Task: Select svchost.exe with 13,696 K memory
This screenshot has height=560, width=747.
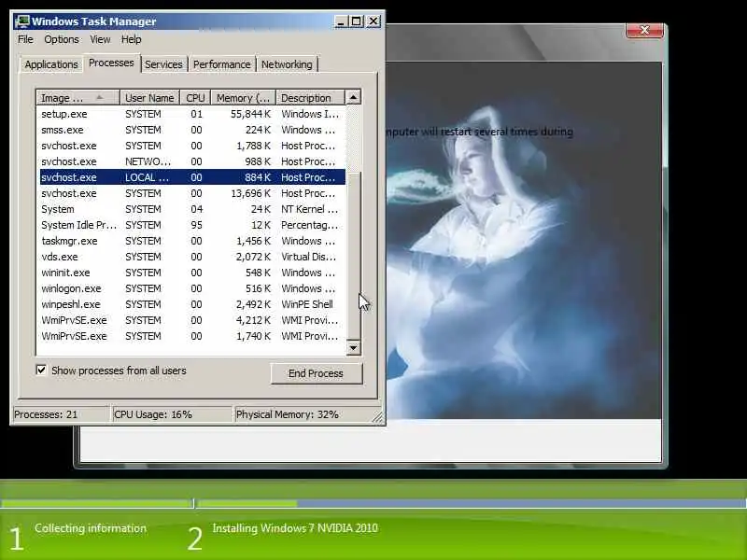Action: tap(192, 193)
